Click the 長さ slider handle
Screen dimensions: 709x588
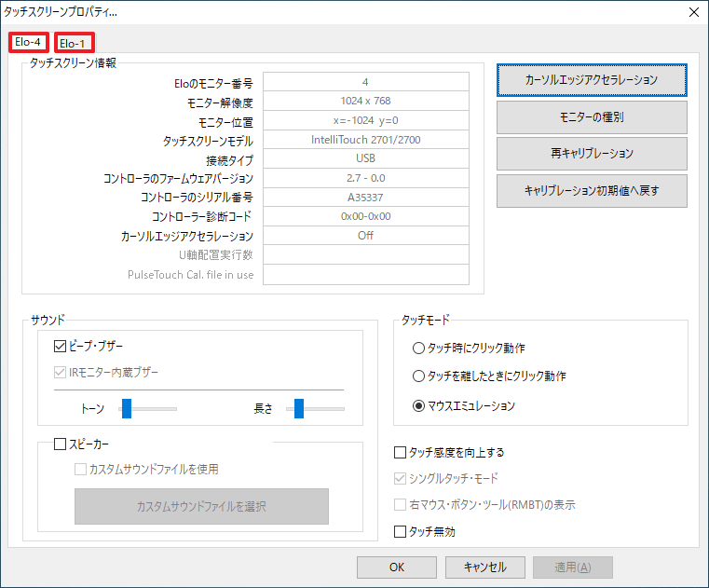[299, 408]
